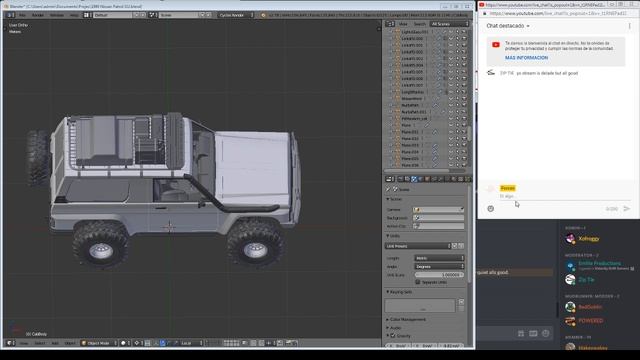Click the screen layout browse icon

coord(87,15)
